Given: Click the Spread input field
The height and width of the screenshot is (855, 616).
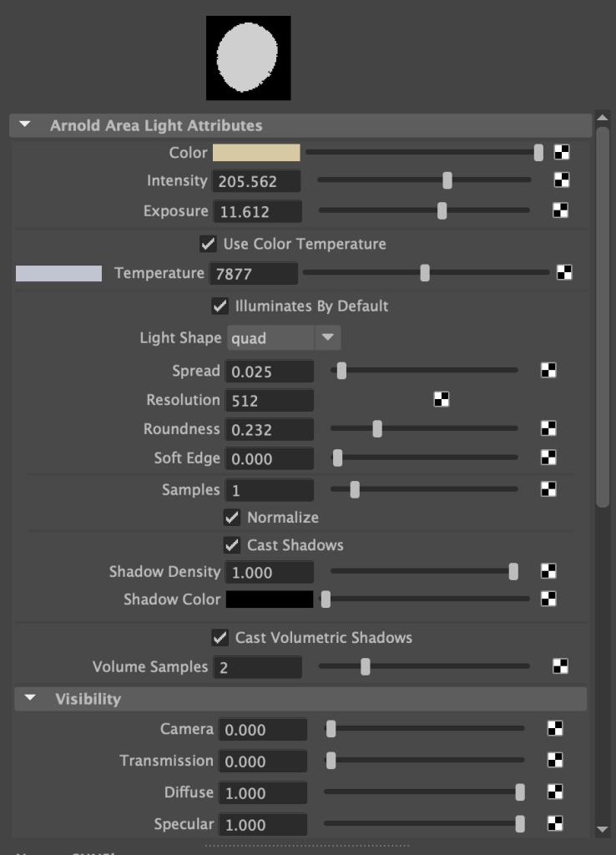Looking at the screenshot, I should [269, 372].
